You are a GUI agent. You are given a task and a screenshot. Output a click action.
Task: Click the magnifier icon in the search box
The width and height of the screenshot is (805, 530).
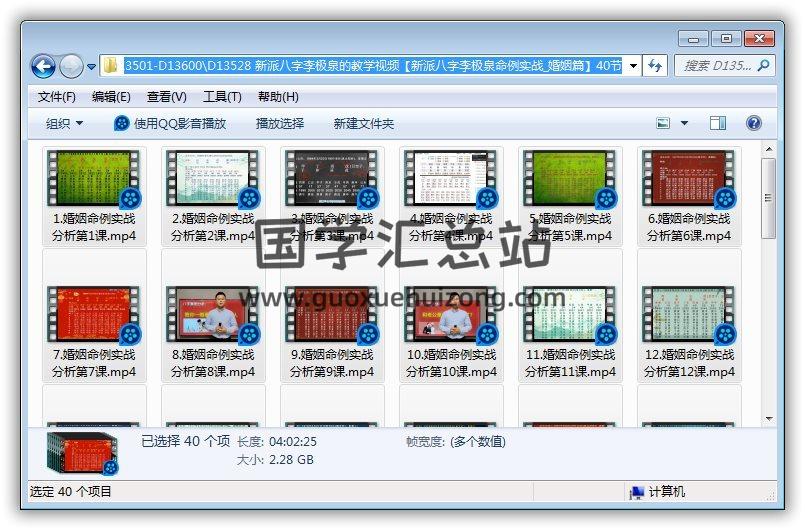click(x=763, y=66)
